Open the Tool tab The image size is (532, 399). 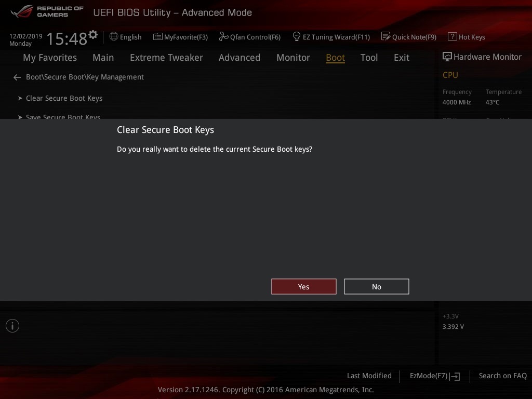pyautogui.click(x=369, y=58)
